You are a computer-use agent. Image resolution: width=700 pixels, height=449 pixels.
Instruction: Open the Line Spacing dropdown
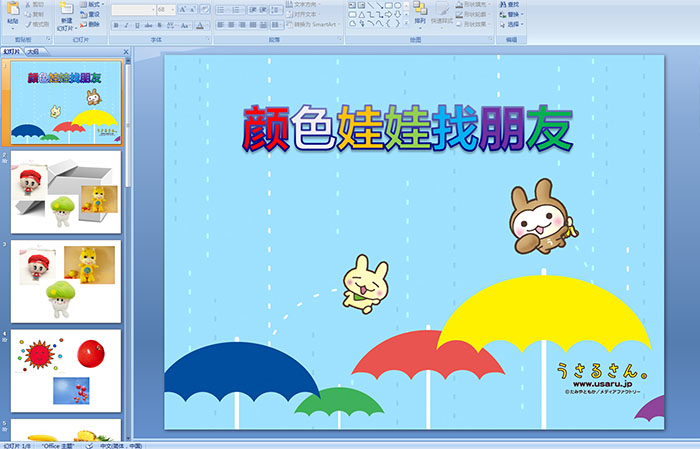coord(277,9)
